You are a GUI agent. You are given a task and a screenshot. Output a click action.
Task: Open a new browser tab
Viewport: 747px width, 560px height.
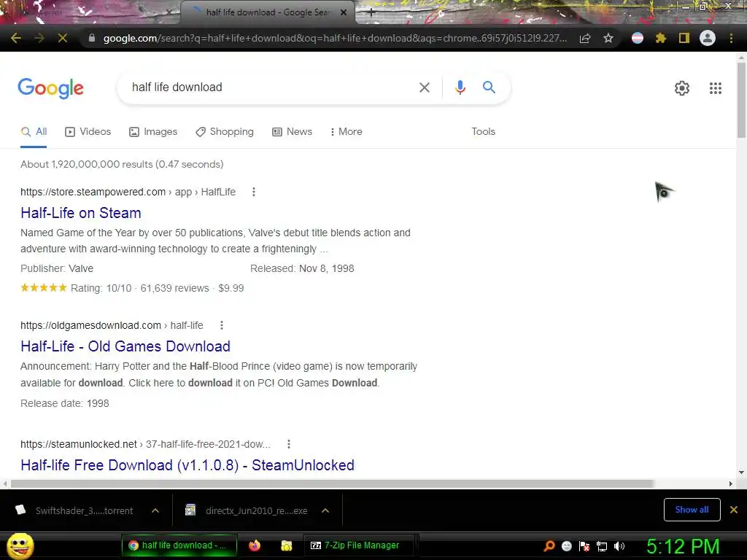pos(371,13)
